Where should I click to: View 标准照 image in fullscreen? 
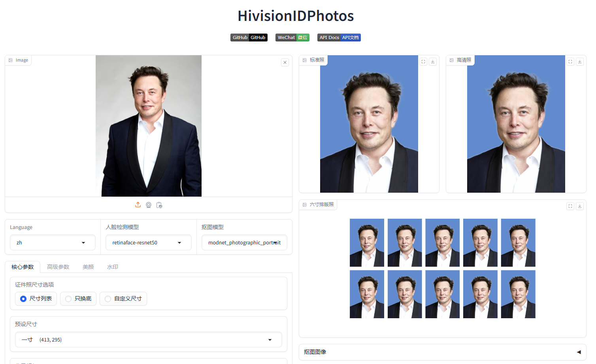423,62
